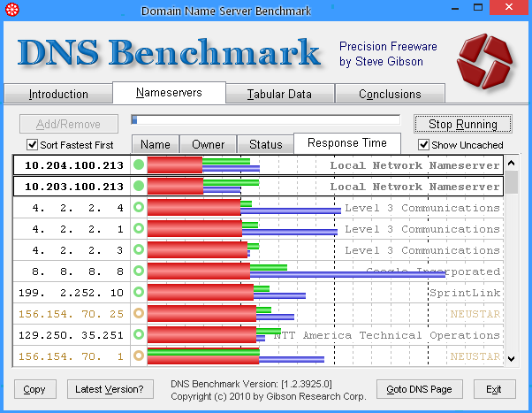
Task: Click the nameserver list scroll up arrow
Action: (511, 164)
